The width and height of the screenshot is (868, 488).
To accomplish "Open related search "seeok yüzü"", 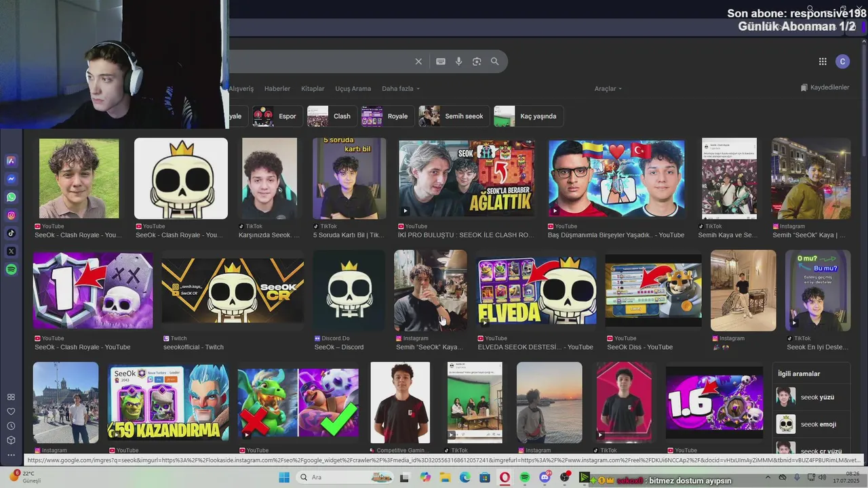I will coord(812,397).
